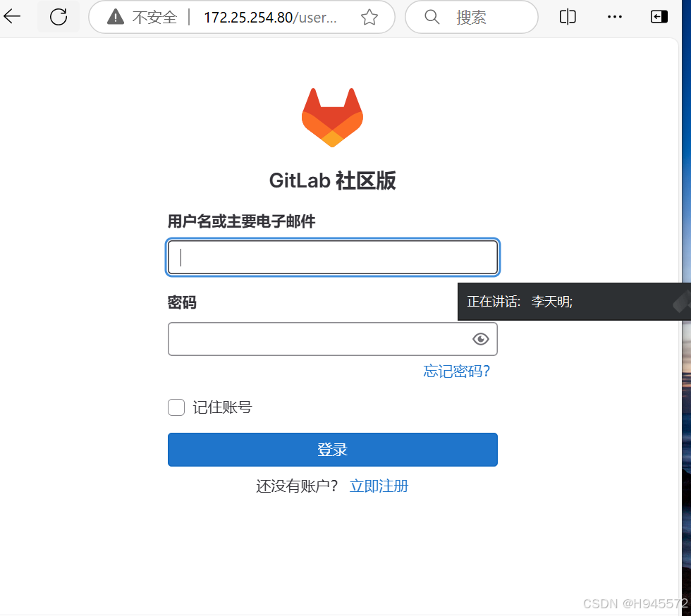Click the GitLab 社区版 heading
The image size is (691, 616).
tap(332, 180)
